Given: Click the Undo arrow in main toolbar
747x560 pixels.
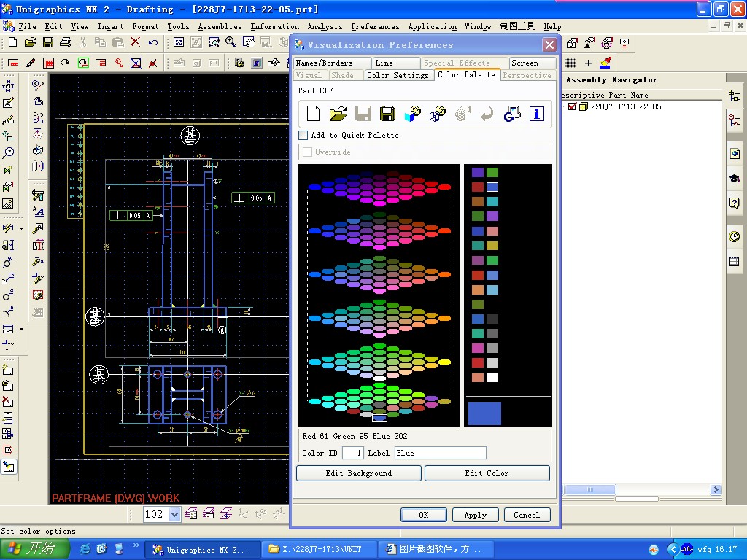Looking at the screenshot, I should (153, 43).
